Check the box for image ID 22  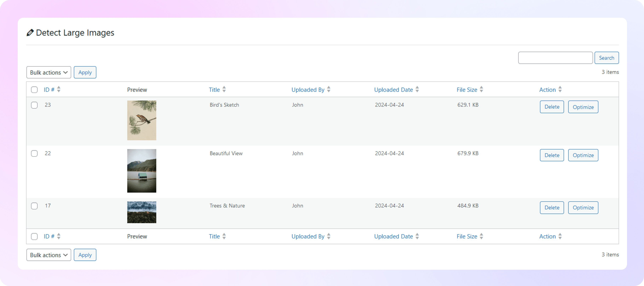pos(34,153)
